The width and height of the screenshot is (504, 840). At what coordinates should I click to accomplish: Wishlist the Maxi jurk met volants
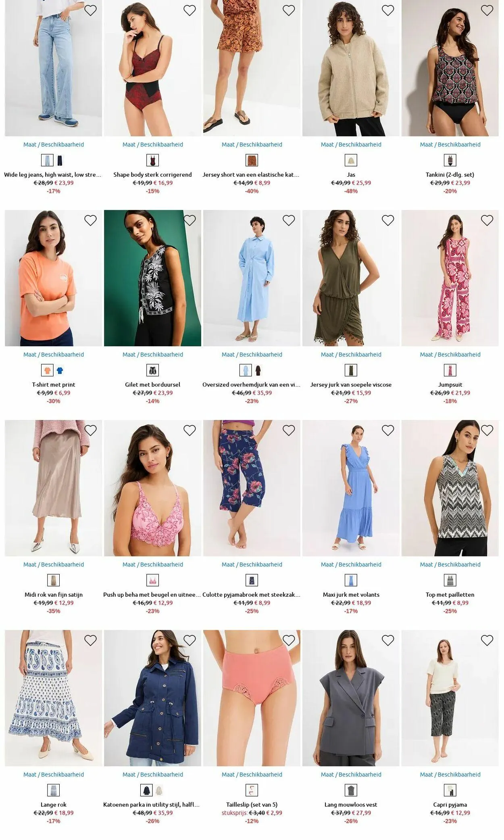pos(388,430)
